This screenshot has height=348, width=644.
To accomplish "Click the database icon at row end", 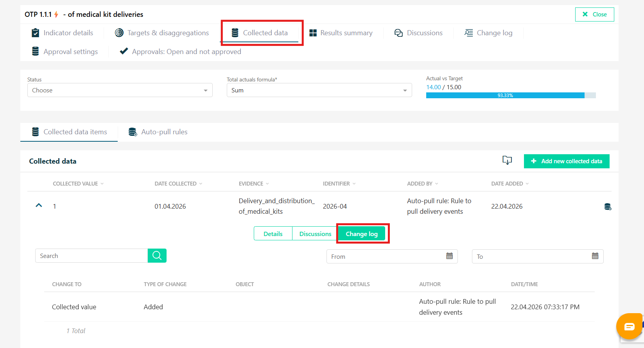I will [607, 207].
